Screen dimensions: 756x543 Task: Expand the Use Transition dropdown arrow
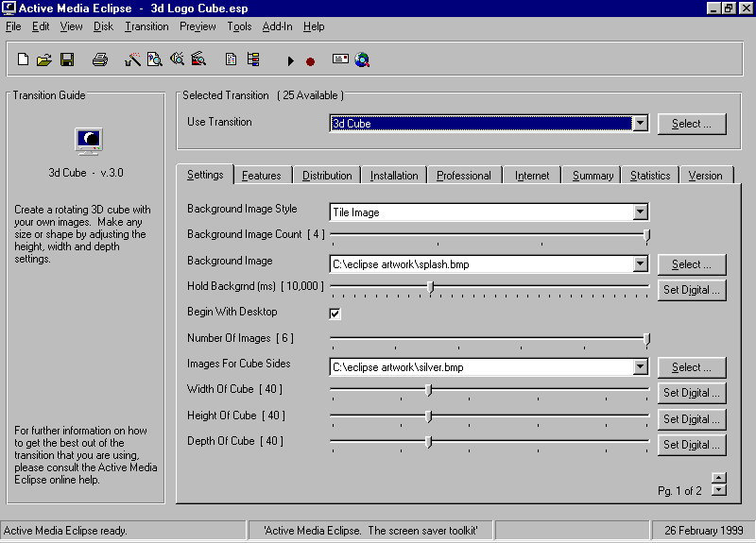(x=640, y=124)
